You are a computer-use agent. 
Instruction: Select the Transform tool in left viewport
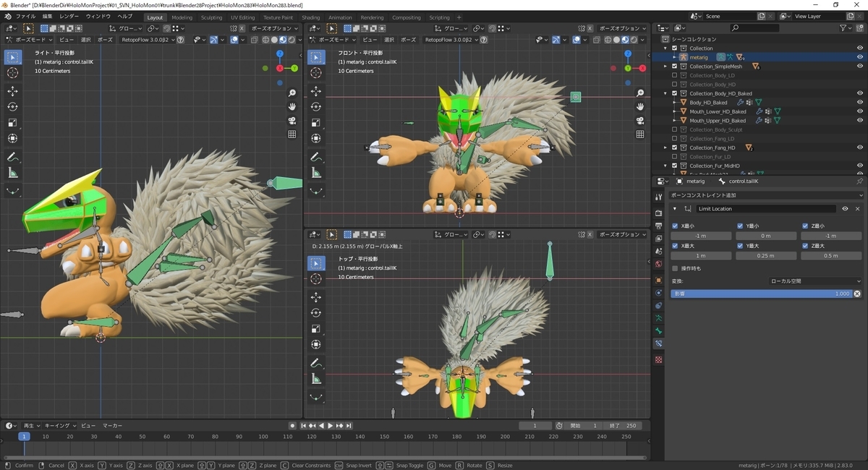(x=13, y=139)
